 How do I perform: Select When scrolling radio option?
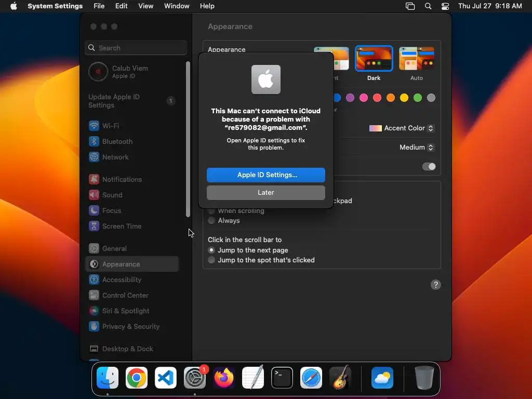236,211
